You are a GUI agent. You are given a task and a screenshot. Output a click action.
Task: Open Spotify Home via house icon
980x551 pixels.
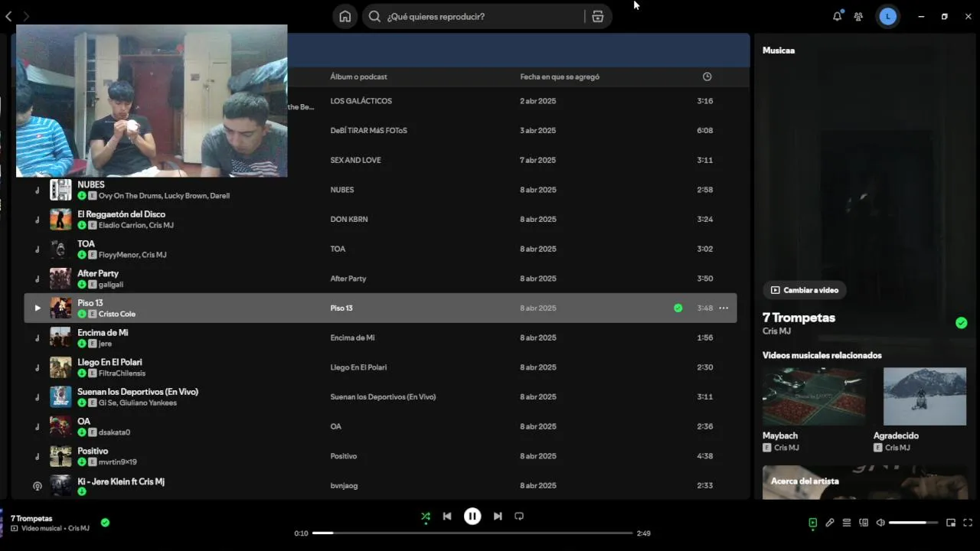point(345,16)
